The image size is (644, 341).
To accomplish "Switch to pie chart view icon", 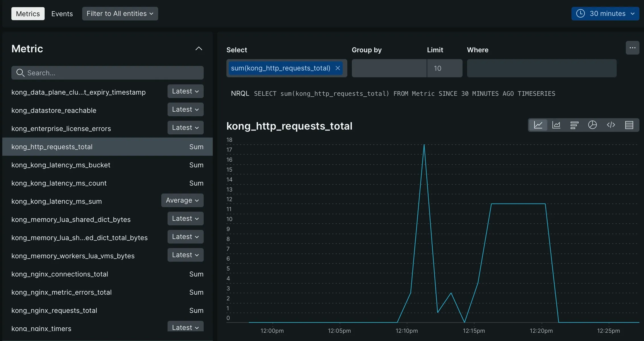I will [593, 125].
